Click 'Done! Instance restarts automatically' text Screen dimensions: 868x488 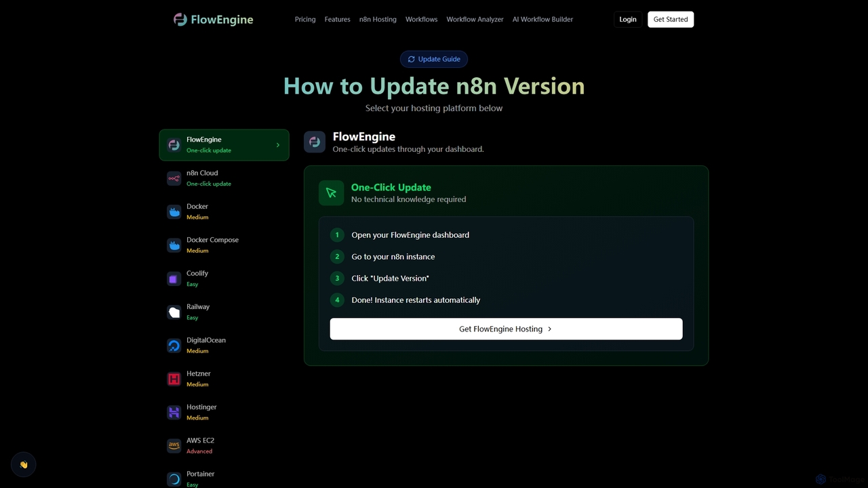click(416, 300)
